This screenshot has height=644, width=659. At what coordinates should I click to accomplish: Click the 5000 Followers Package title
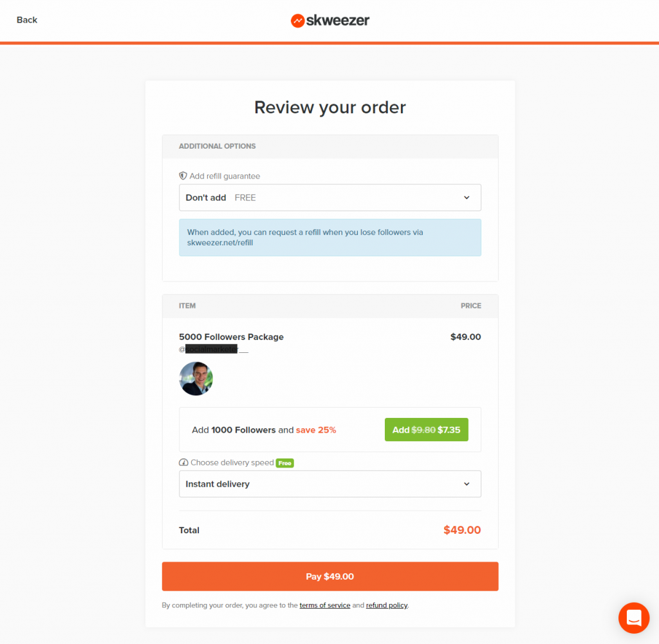click(231, 337)
